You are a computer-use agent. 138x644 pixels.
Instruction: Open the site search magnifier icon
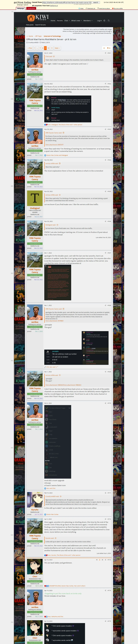(x=109, y=21)
